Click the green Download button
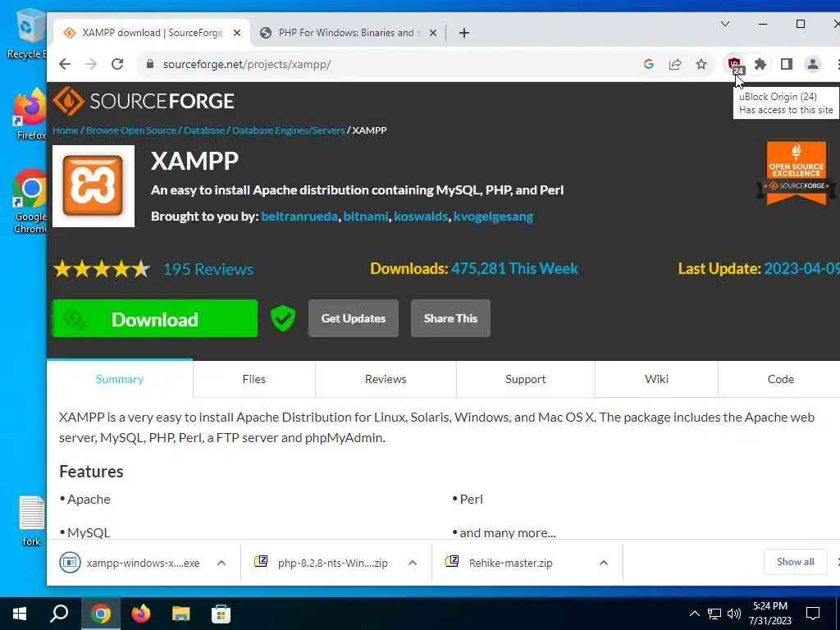 tap(155, 318)
